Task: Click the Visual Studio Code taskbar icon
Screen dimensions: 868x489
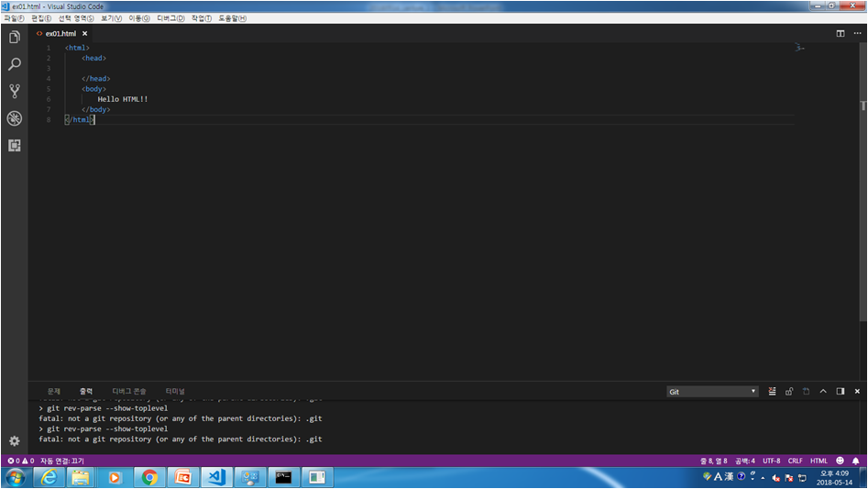Action: [x=216, y=477]
